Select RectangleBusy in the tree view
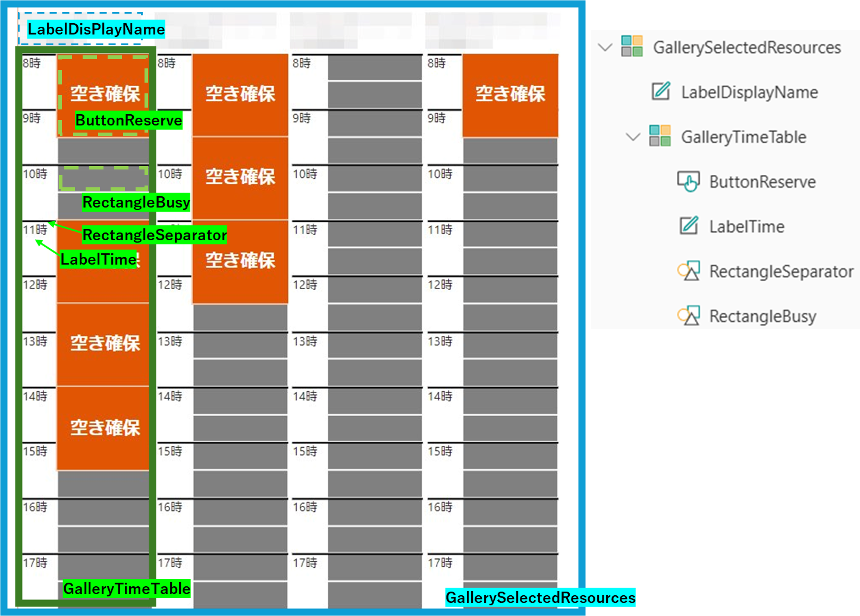This screenshot has width=860, height=616. (x=762, y=316)
